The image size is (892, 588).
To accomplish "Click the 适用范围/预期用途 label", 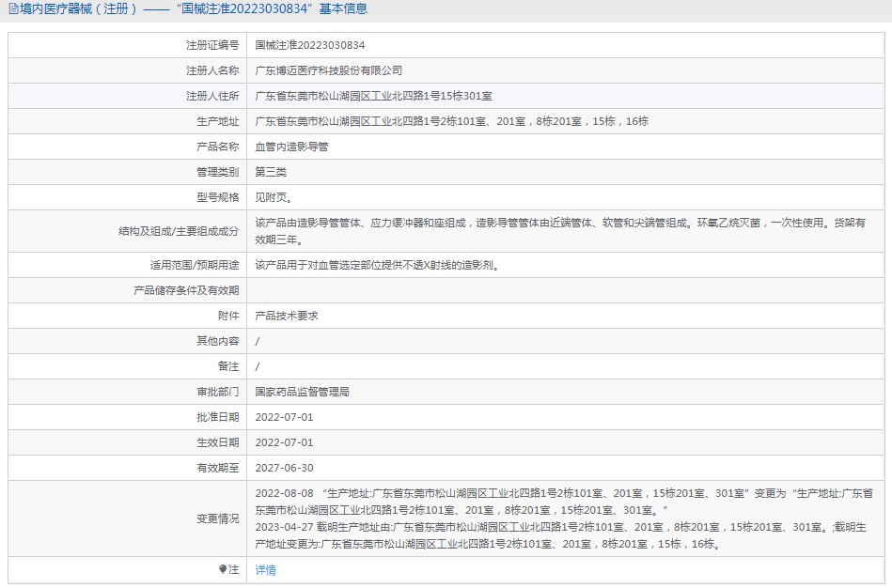I will click(x=195, y=265).
